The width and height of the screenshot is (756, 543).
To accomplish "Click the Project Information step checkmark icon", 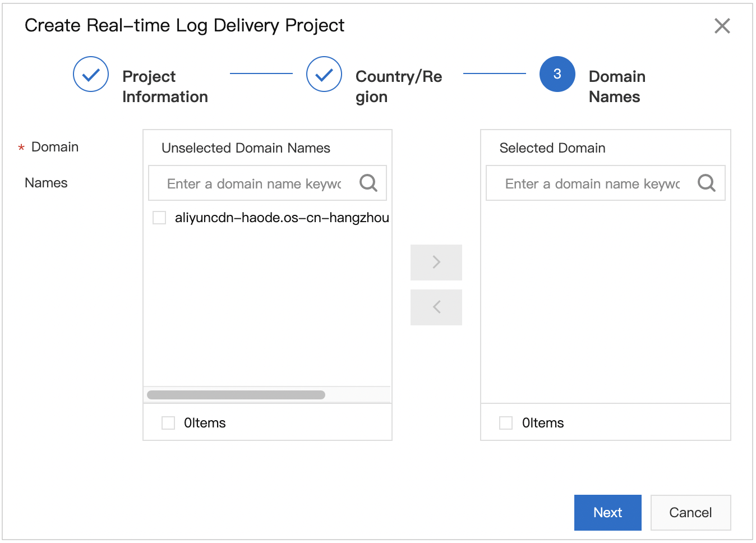I will click(91, 74).
